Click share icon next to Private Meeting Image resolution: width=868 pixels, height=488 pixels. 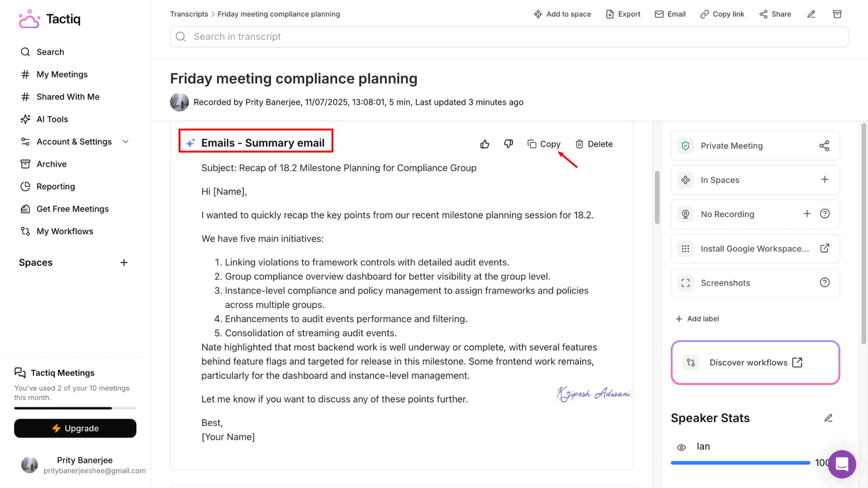tap(824, 146)
